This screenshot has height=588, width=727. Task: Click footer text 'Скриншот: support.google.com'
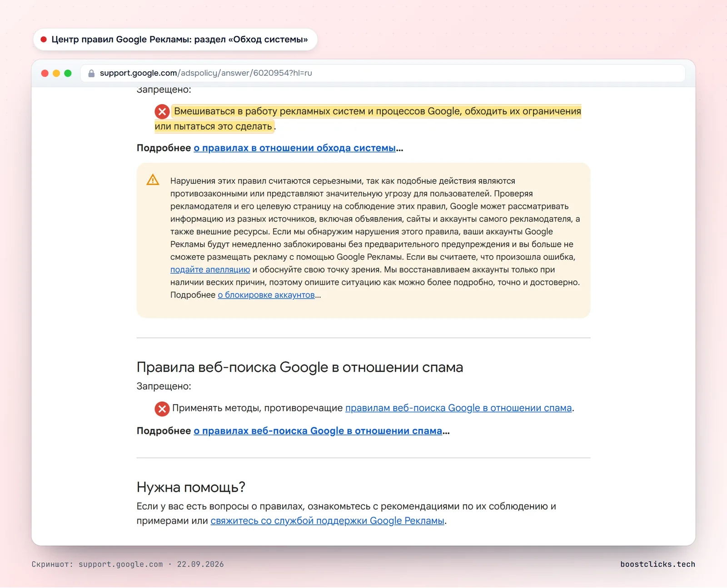point(97,564)
